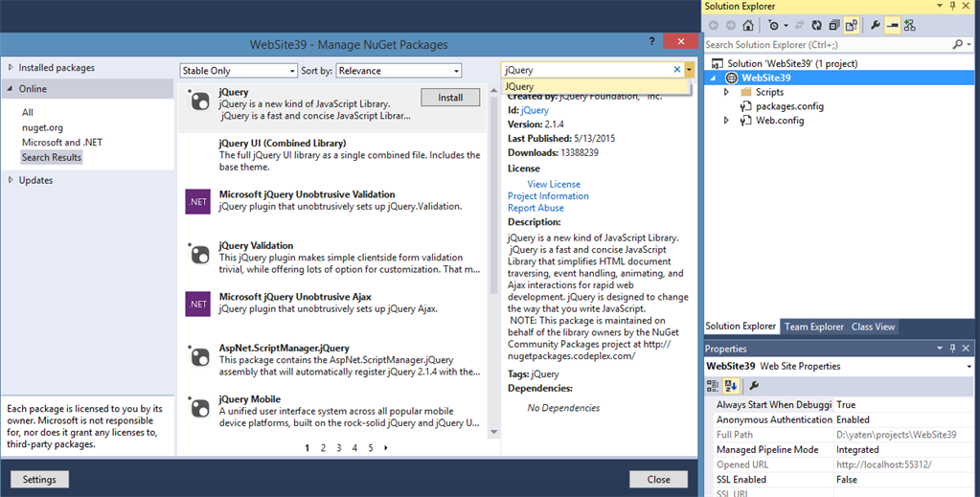
Task: Open the WebSite39 Web Site Properties dropdown
Action: [x=969, y=367]
